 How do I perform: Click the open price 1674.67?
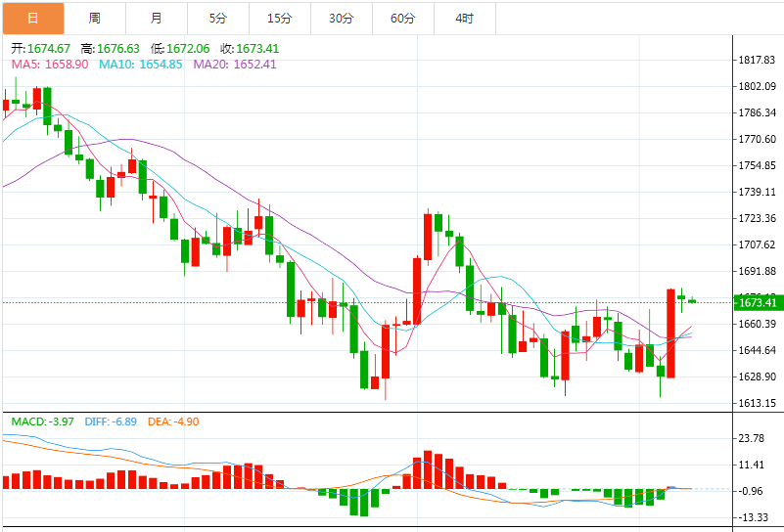pos(49,49)
